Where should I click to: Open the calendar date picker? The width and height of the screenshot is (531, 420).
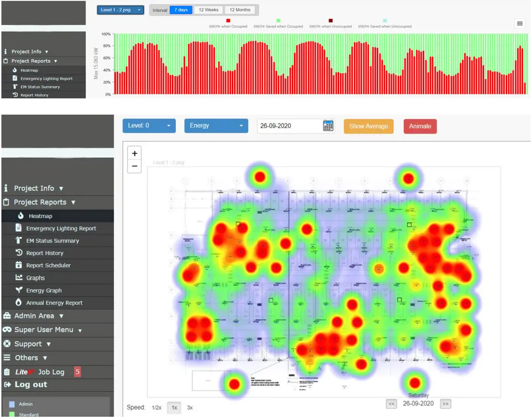point(327,126)
